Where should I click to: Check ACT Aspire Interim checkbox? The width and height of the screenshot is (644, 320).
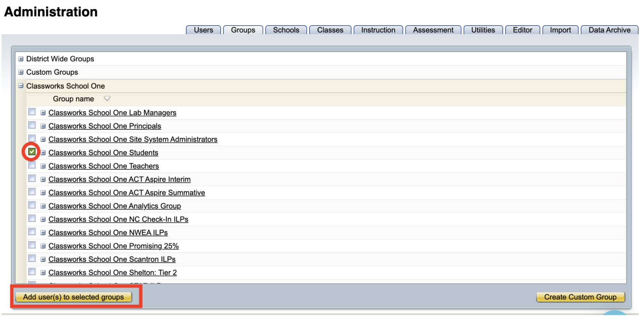click(x=32, y=178)
